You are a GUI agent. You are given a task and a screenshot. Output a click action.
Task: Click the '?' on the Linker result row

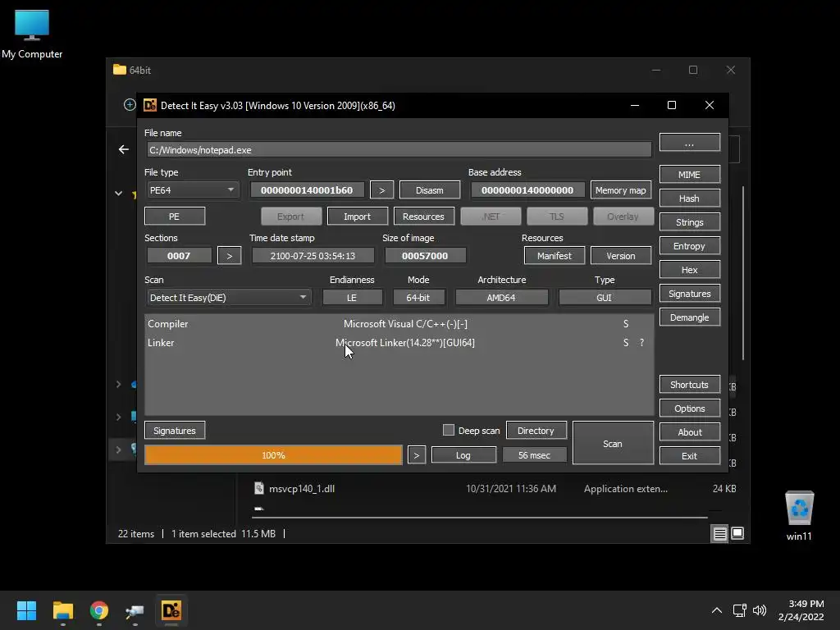[641, 343]
